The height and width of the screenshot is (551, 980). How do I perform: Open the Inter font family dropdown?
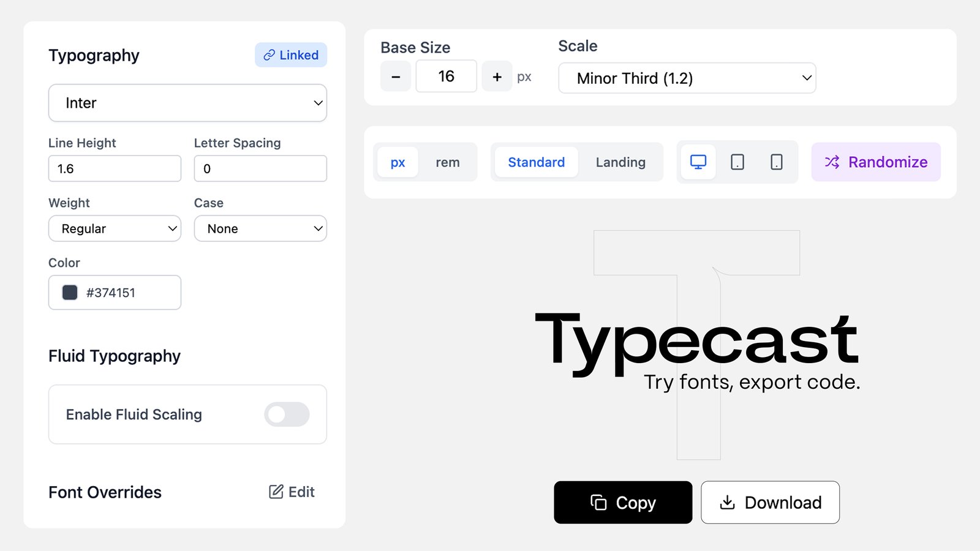pos(187,103)
